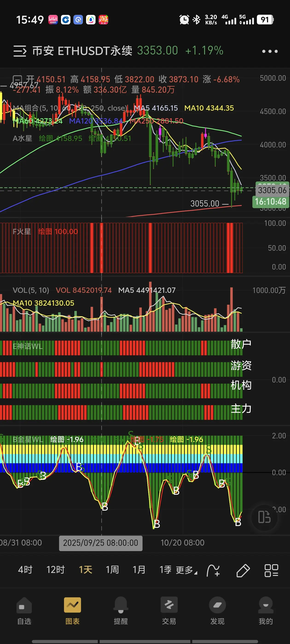Select the 1季 quarterly timeframe
Screen dimensions: 290x644
pos(166,570)
